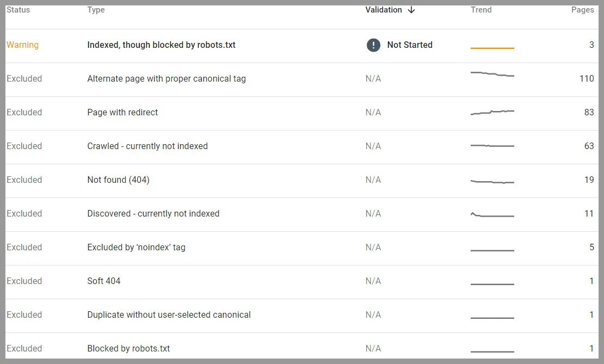Image resolution: width=604 pixels, height=364 pixels.
Task: Open 'Alternate page with proper canonical tag' row
Action: [302, 80]
